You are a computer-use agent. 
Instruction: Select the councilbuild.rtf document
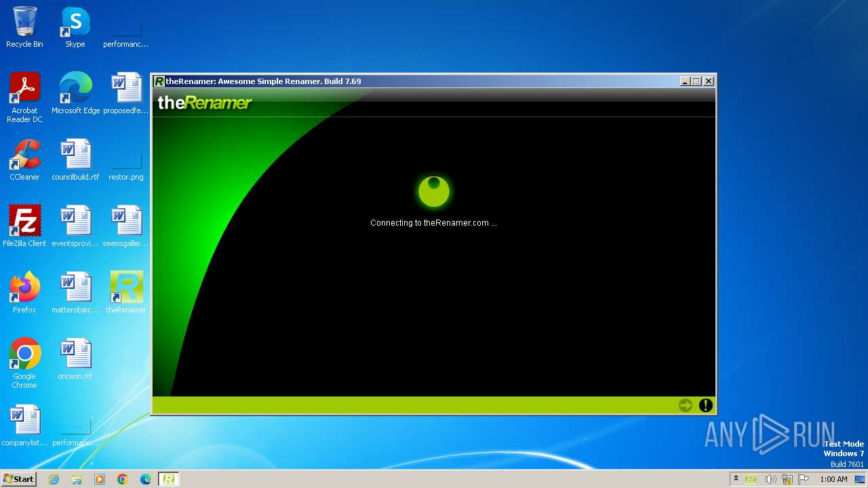(x=75, y=160)
